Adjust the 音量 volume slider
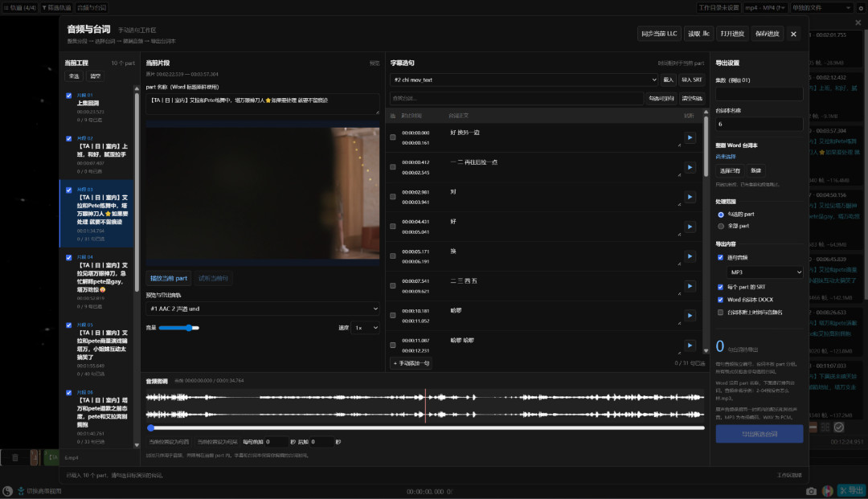This screenshot has width=868, height=499. (178, 328)
